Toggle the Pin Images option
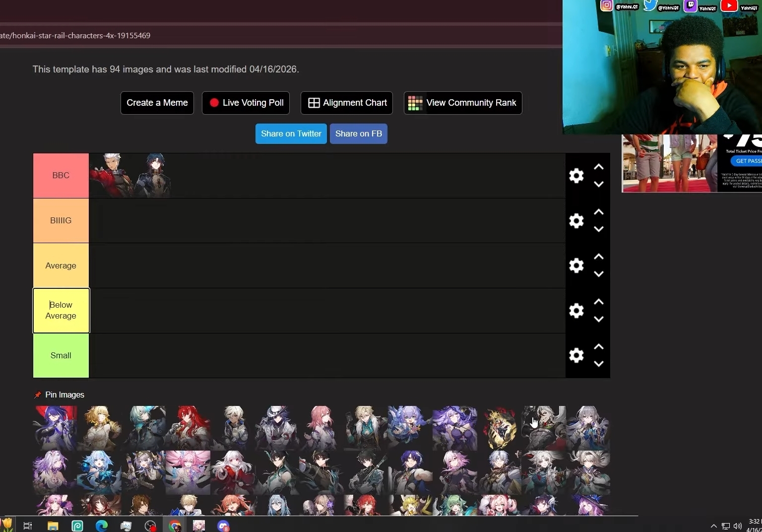The height and width of the screenshot is (532, 762). coord(59,395)
